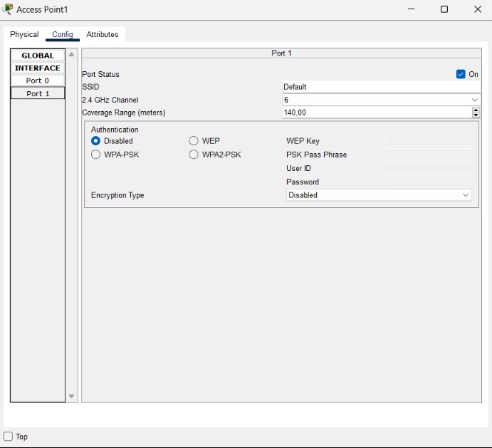Viewport: 492px width, 448px height.
Task: Select Port 1 in the interface list
Action: pos(38,93)
